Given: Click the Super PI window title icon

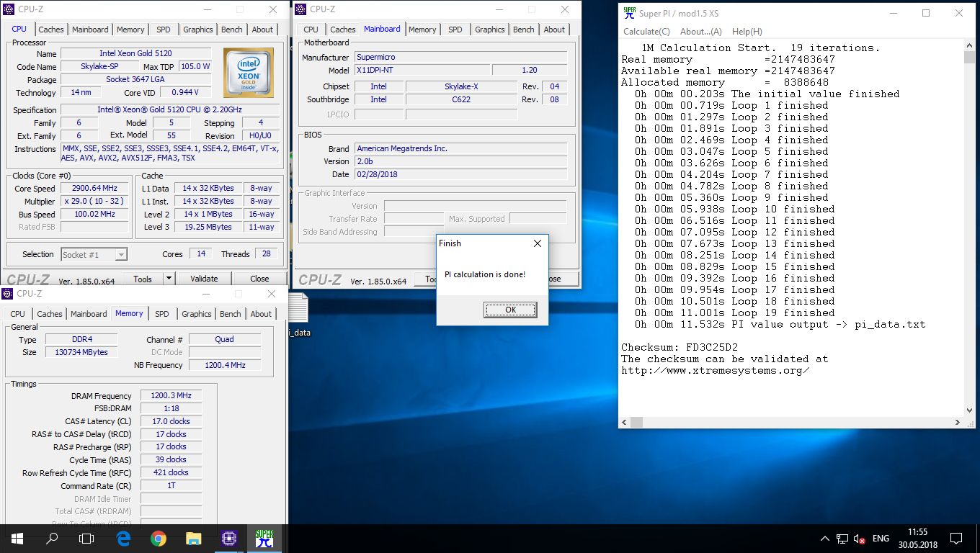Looking at the screenshot, I should [630, 13].
